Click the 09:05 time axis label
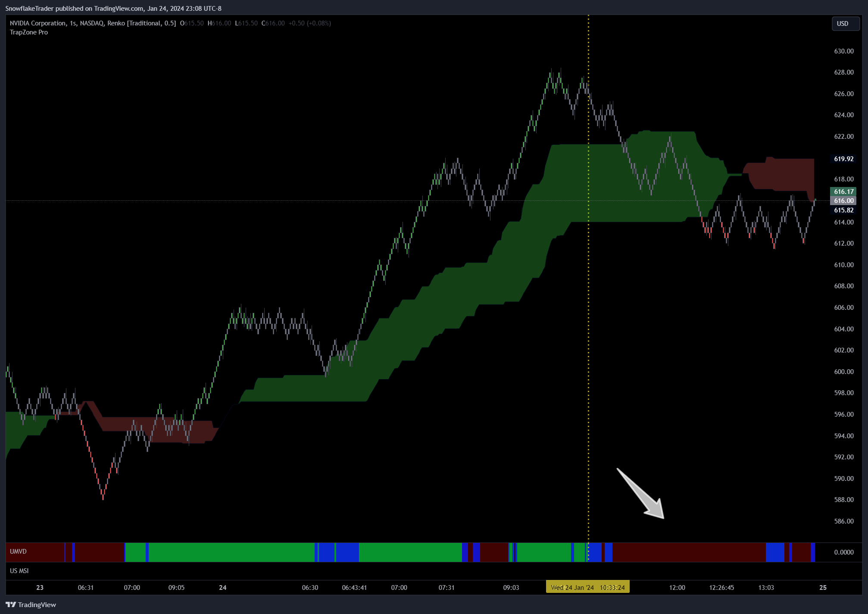Image resolution: width=868 pixels, height=614 pixels. (176, 588)
